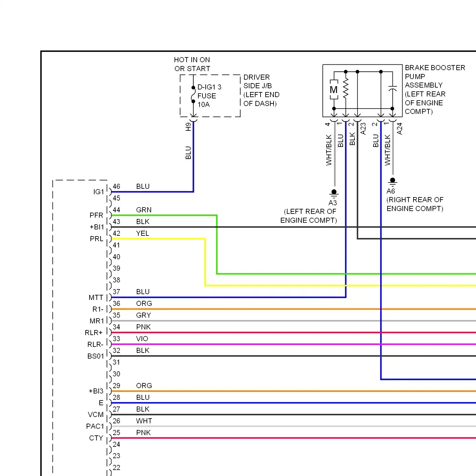Click pin number 38
The width and height of the screenshot is (476, 476).
(116, 280)
